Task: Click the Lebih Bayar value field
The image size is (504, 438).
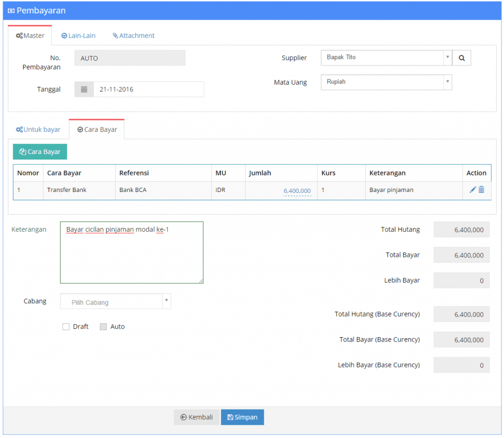Action: click(461, 281)
